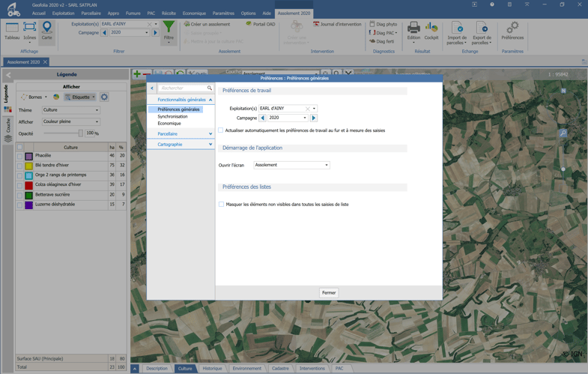Select Economique in preferences list
588x374 pixels.
pyautogui.click(x=169, y=124)
